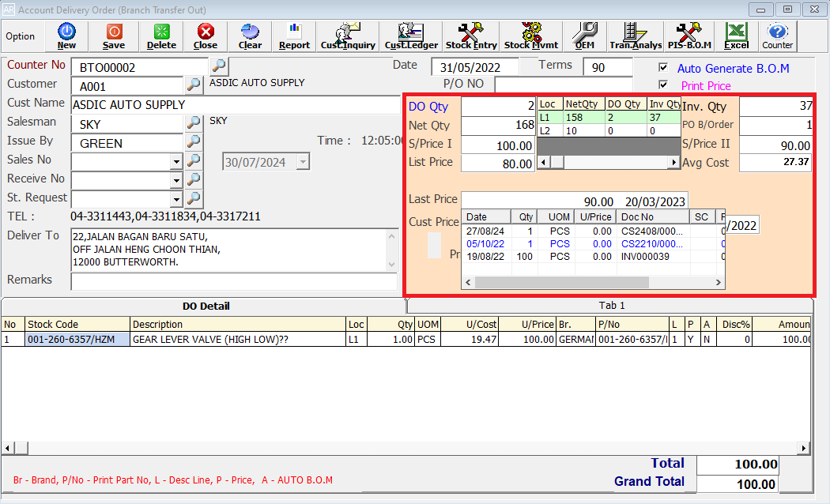The height and width of the screenshot is (504, 830).
Task: Expand the St. Request dropdown
Action: 176,200
